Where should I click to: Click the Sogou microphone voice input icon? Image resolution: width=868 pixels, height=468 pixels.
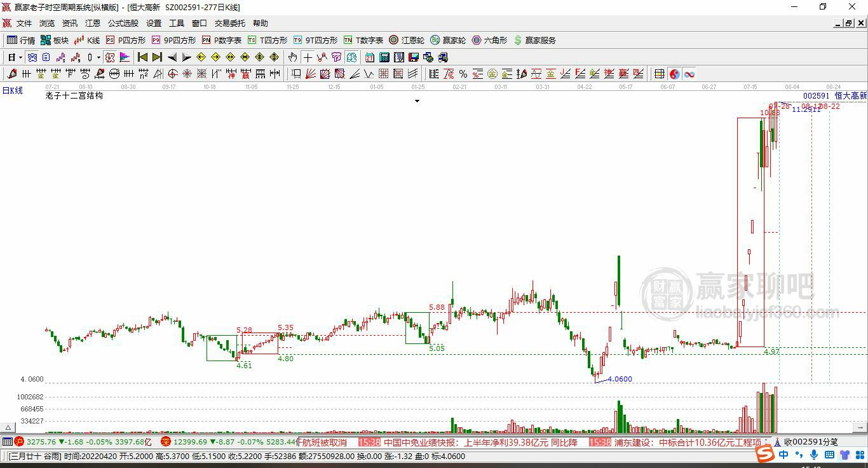click(x=814, y=455)
